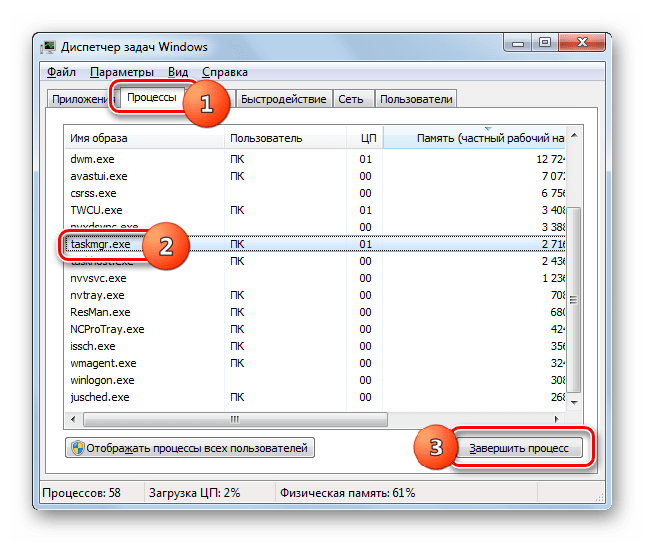This screenshot has height=543, width=645.
Task: Select the dwm.exe process row
Action: (x=315, y=159)
